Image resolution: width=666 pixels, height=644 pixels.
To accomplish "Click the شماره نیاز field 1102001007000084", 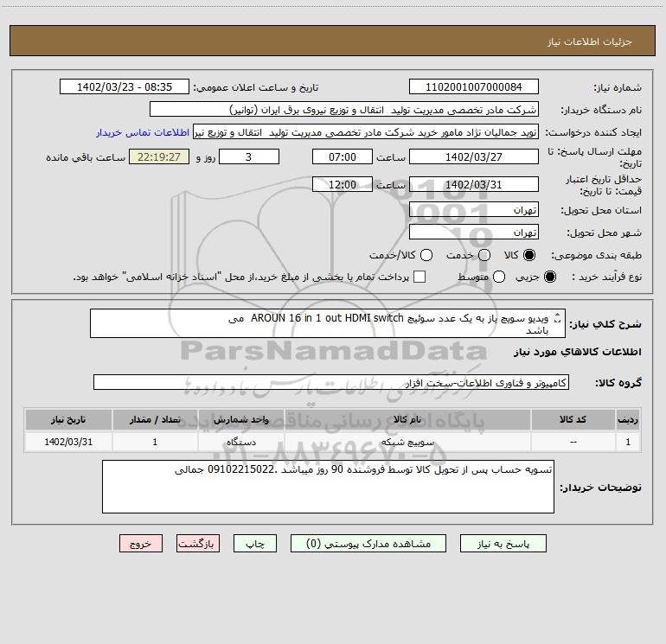I will pos(474,87).
